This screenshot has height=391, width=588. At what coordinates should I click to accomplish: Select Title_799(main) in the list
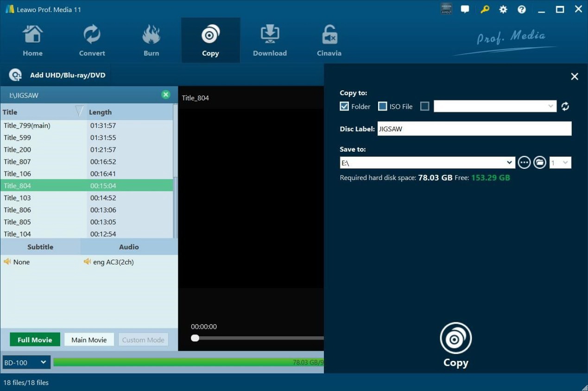coord(87,125)
